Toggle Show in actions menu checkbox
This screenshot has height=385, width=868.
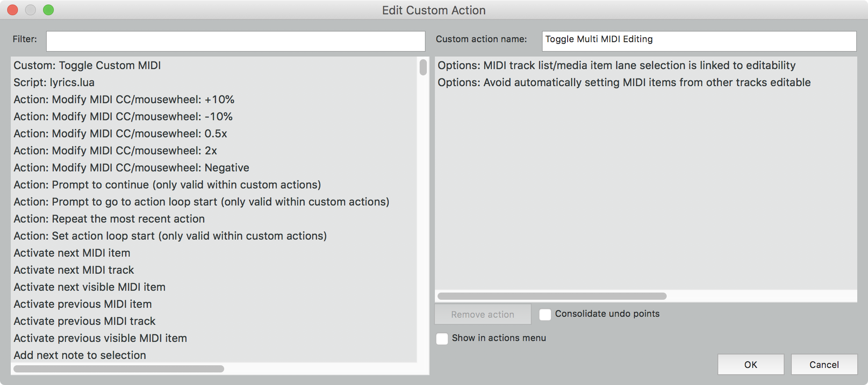[x=442, y=339]
